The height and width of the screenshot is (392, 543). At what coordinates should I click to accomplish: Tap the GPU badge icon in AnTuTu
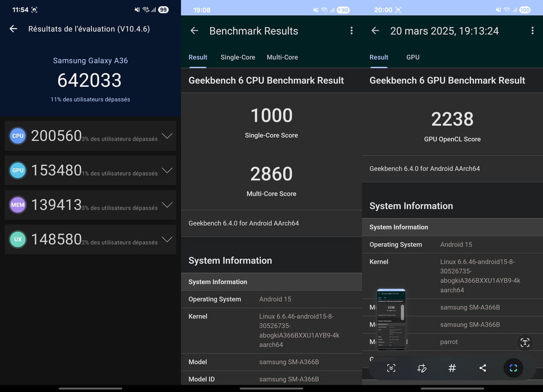pos(18,170)
